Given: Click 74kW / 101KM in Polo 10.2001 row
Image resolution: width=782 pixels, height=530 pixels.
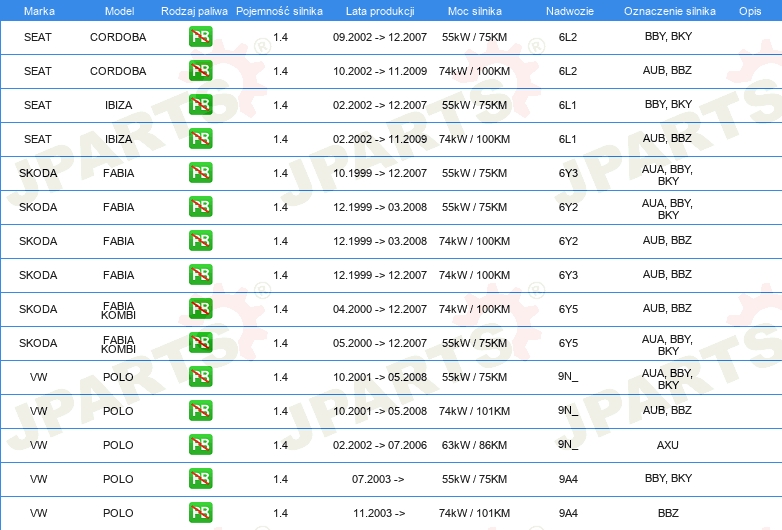Looking at the screenshot, I should pos(474,411).
